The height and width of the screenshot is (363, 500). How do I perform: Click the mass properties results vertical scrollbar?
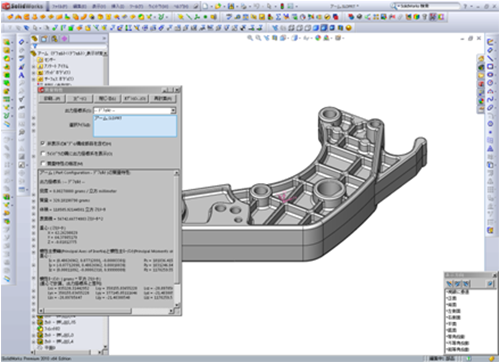177,238
